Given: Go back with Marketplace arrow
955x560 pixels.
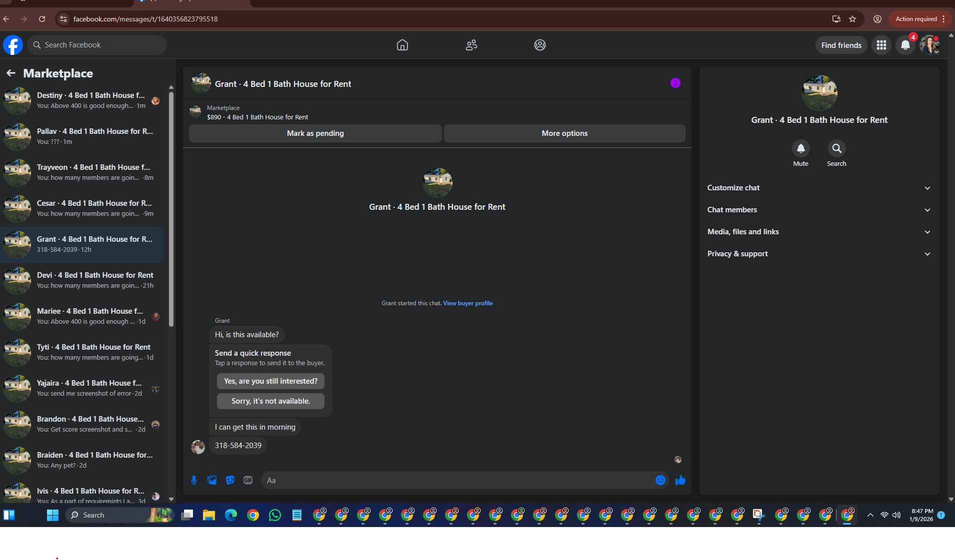Looking at the screenshot, I should pos(11,73).
